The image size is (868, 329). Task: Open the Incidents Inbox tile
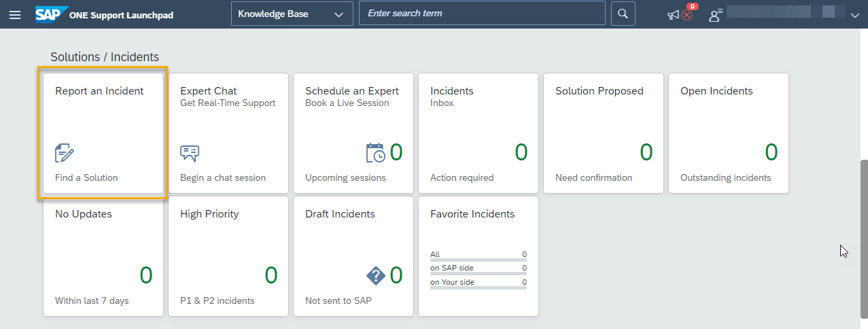(x=479, y=133)
